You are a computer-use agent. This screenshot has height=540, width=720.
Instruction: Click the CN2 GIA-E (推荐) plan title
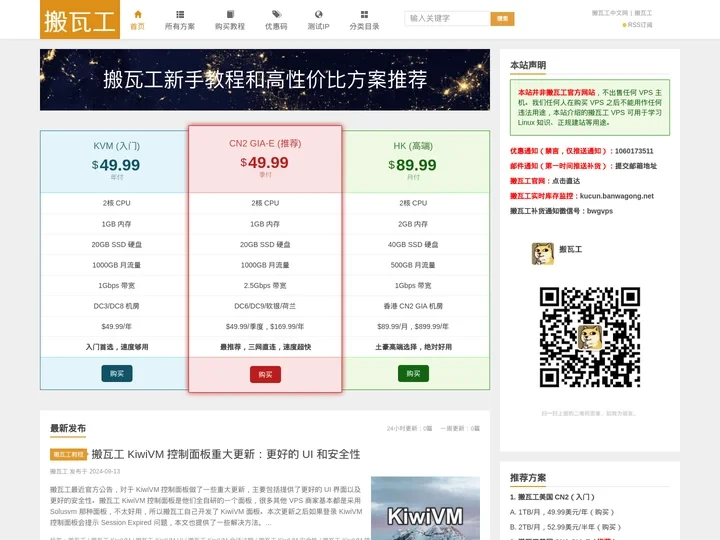[x=265, y=143]
